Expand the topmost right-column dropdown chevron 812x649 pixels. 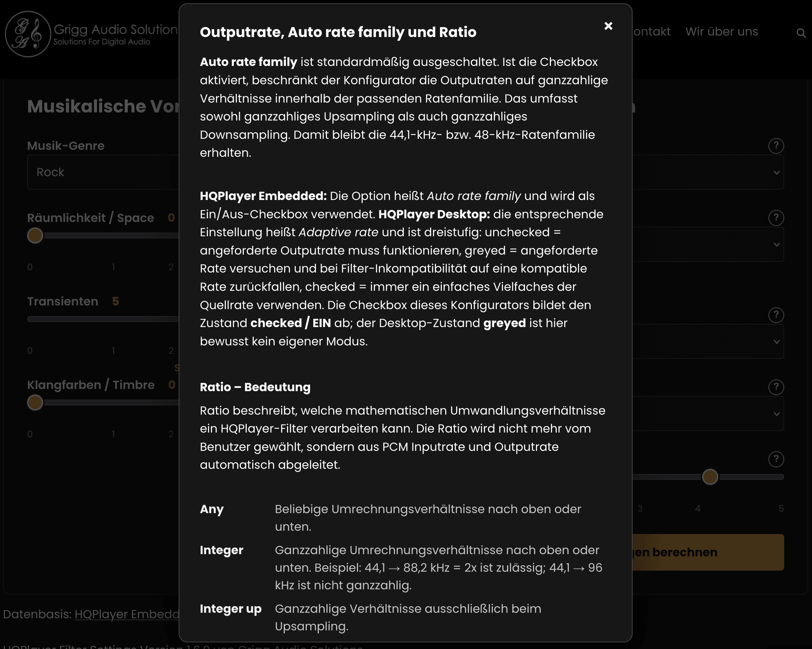click(776, 173)
